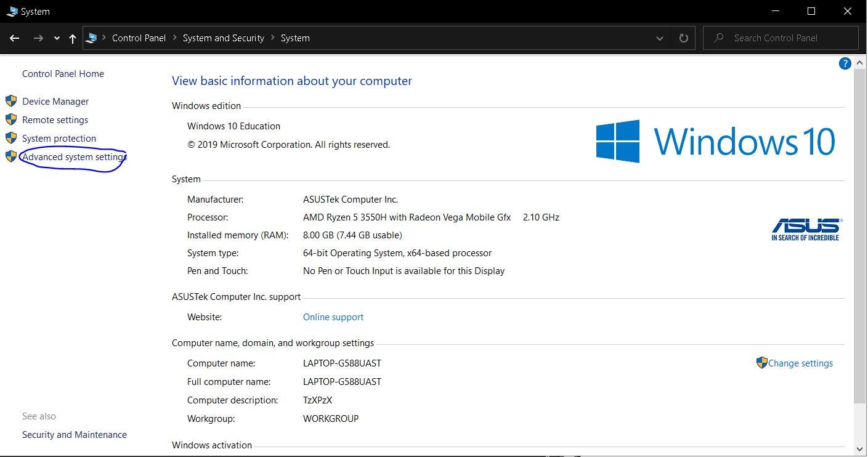
Task: Open the Online support website link
Action: pos(333,317)
